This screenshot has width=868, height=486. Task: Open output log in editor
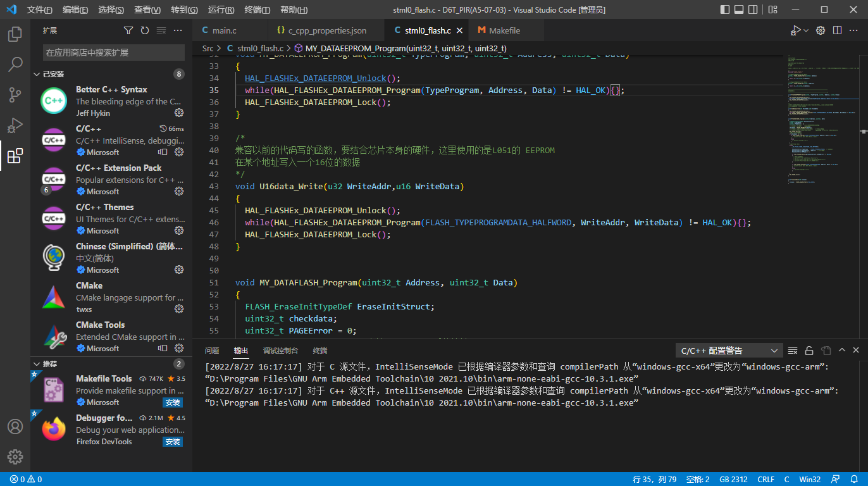click(x=826, y=351)
